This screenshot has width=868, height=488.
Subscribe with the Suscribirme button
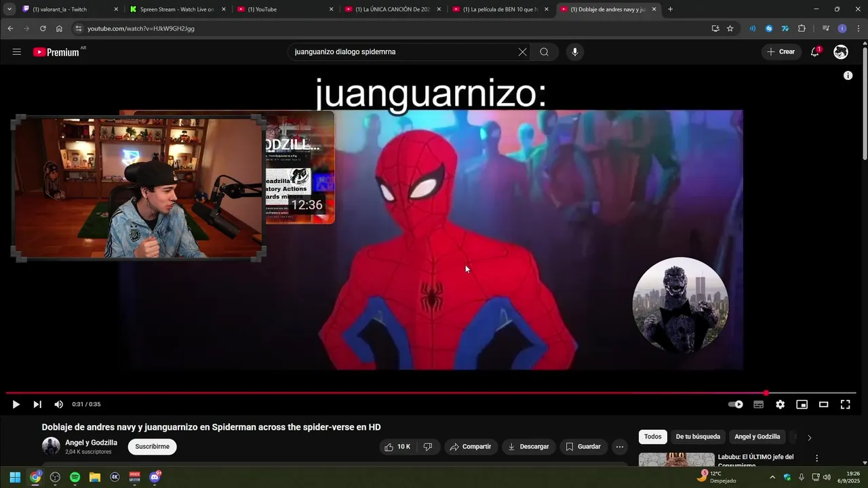pyautogui.click(x=153, y=447)
